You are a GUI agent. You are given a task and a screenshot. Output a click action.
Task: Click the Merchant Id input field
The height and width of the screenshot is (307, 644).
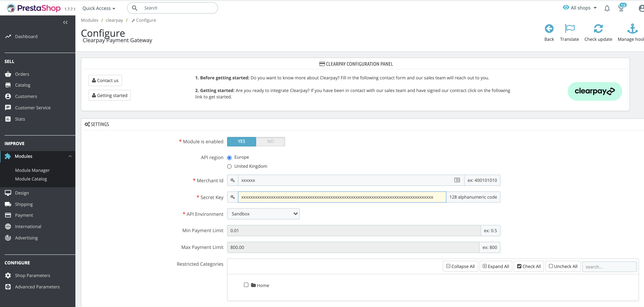coord(351,180)
